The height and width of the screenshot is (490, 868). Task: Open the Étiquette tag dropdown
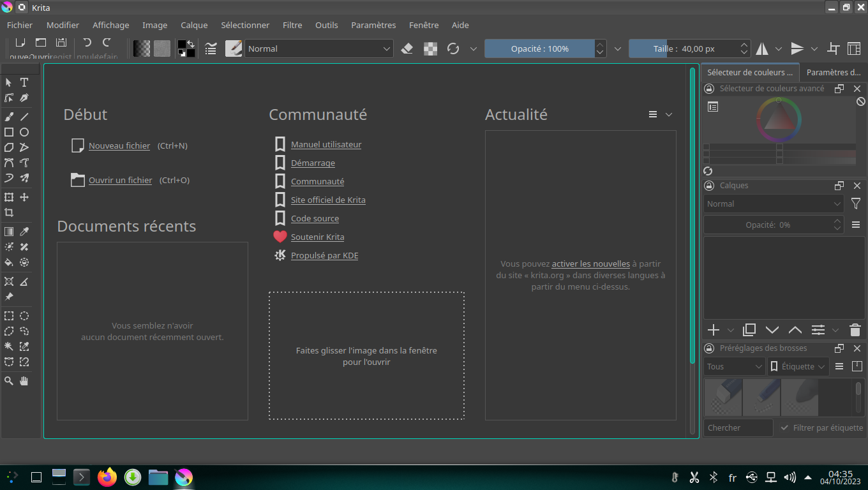point(798,366)
